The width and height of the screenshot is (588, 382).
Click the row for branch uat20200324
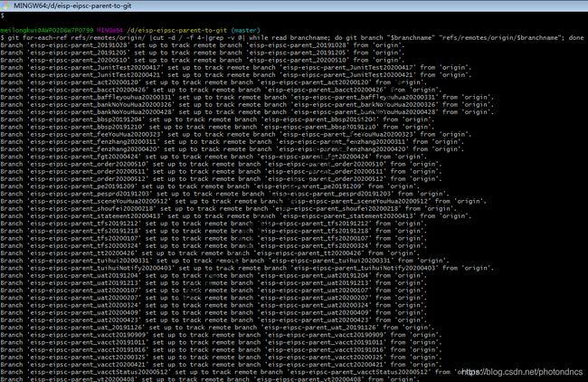tap(213, 305)
